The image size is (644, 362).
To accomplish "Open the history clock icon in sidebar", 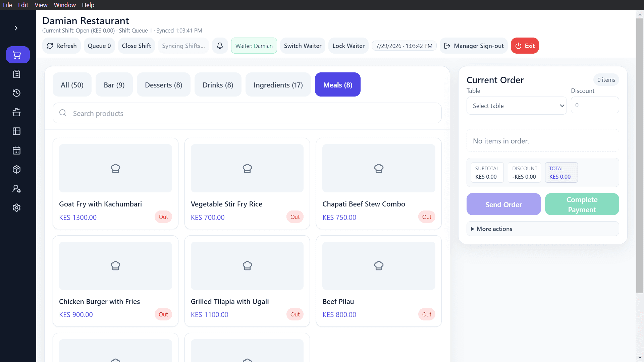I will (x=17, y=93).
